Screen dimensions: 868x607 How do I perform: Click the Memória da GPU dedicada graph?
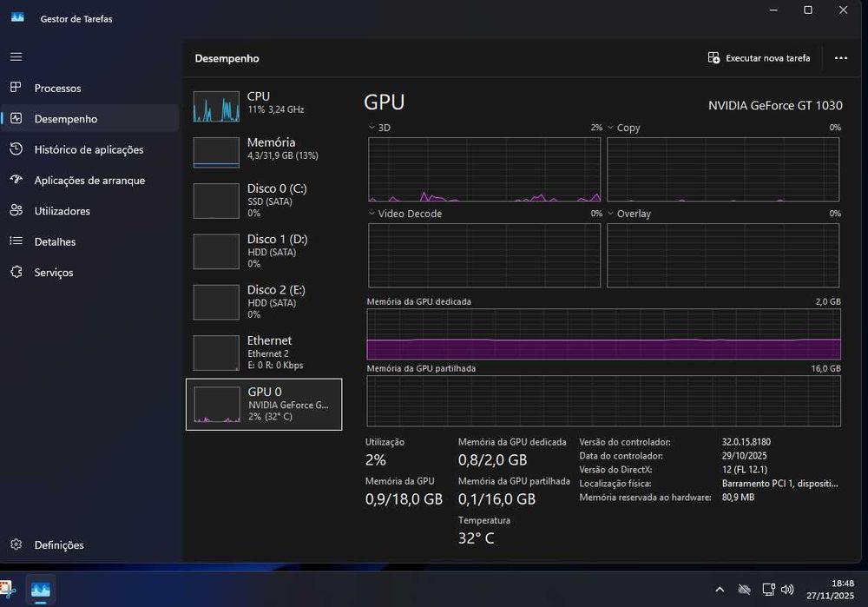[x=603, y=334]
